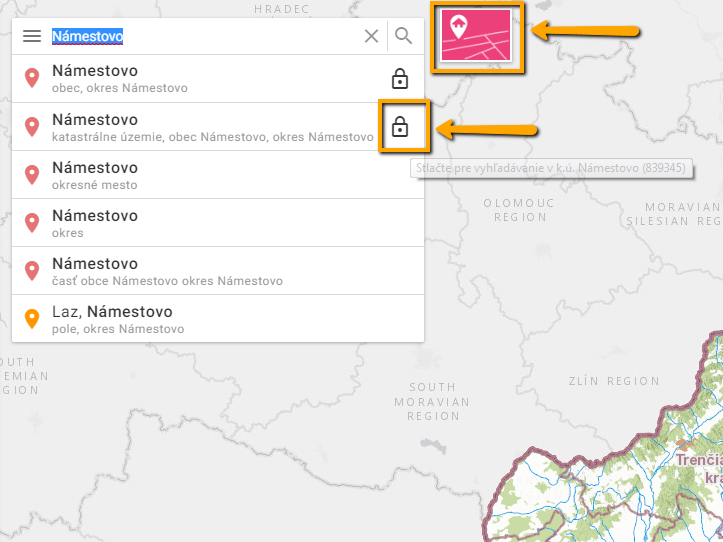The image size is (723, 542).
Task: Click the magnifier search icon
Action: (x=403, y=36)
